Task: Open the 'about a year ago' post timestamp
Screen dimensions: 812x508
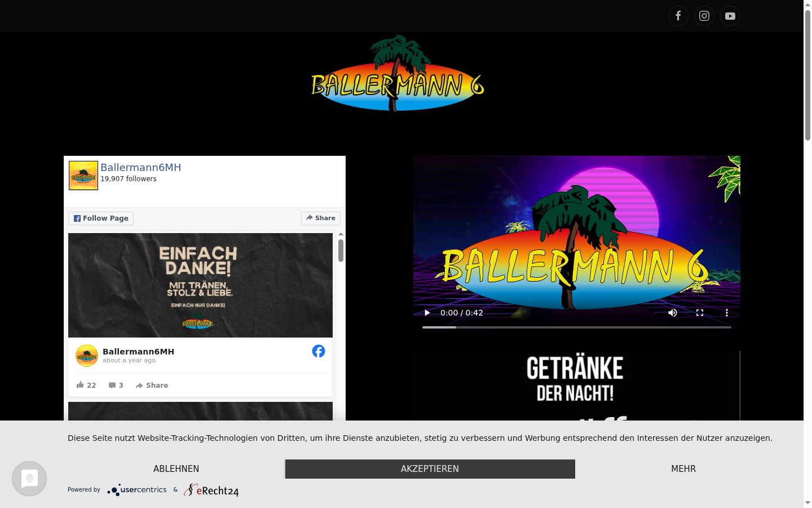Action: 129,361
